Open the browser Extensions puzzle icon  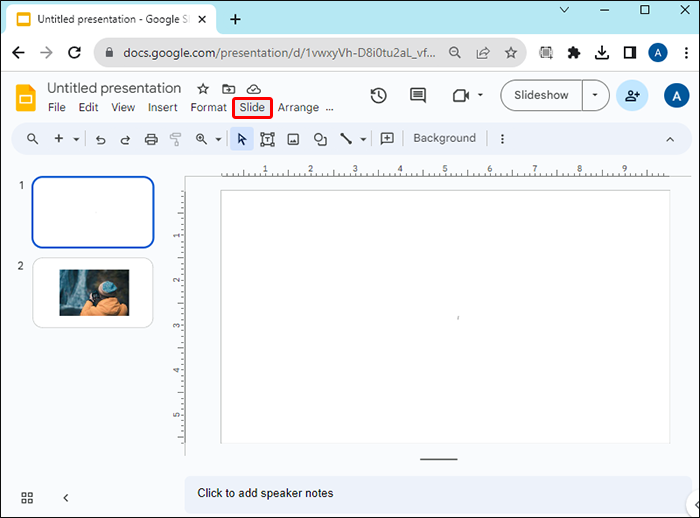point(574,53)
